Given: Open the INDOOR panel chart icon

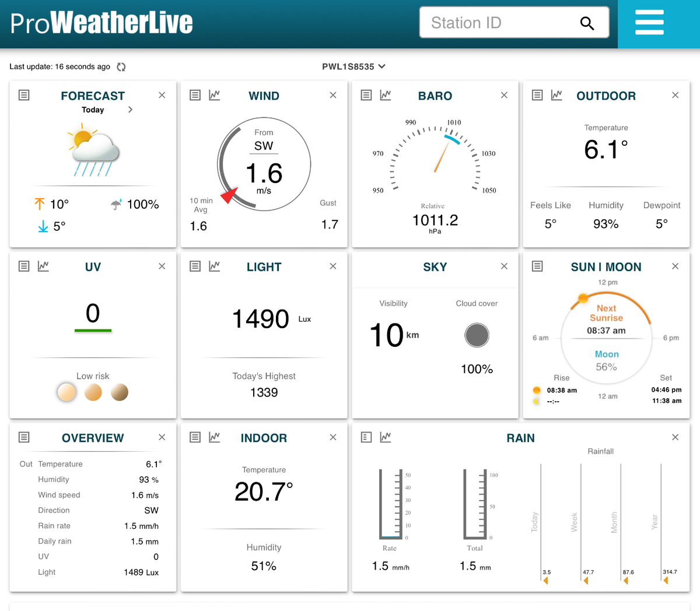Looking at the screenshot, I should (x=215, y=437).
